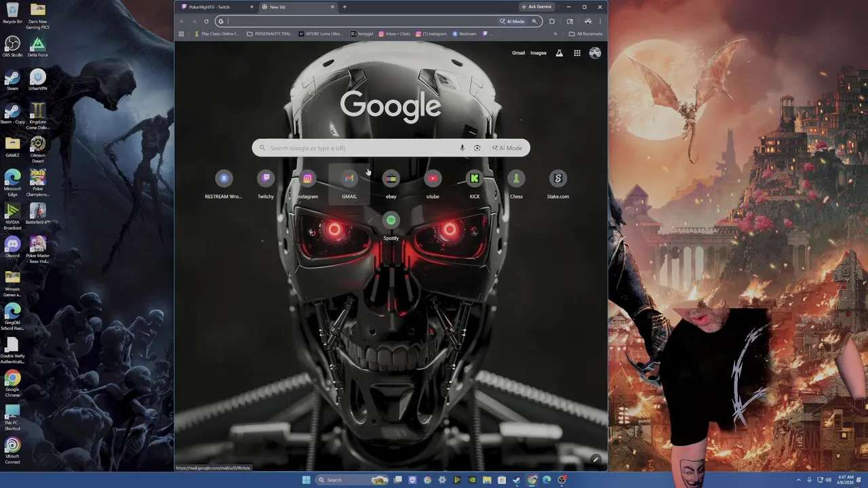Image resolution: width=868 pixels, height=488 pixels.
Task: Open UrbanVPN desktop shortcut
Action: tap(38, 80)
